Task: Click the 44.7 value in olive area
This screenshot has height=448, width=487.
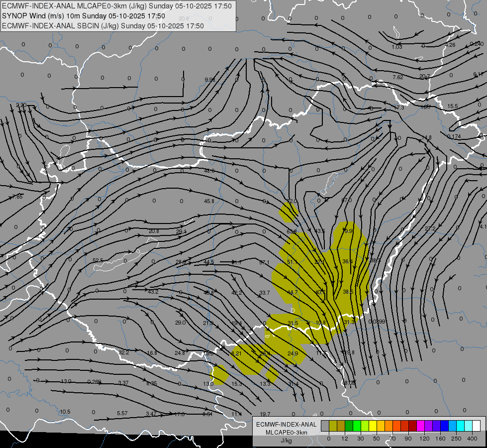Action: click(x=292, y=292)
